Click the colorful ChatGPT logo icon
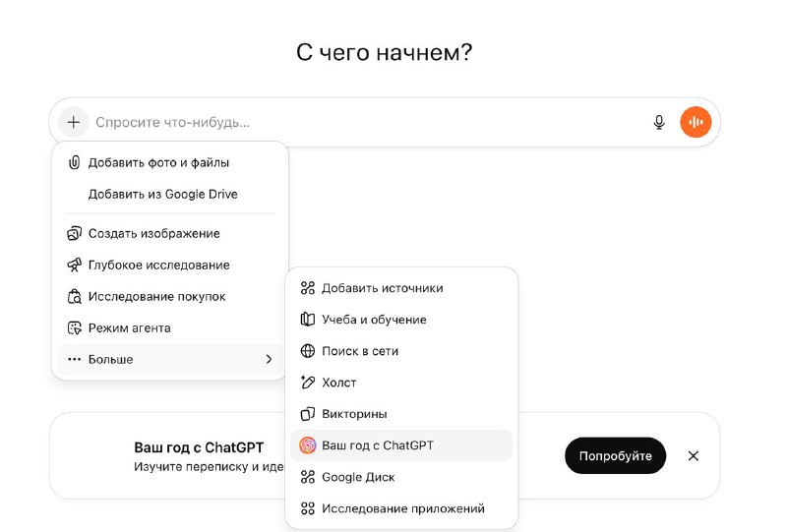This screenshot has height=532, width=787. (x=308, y=445)
